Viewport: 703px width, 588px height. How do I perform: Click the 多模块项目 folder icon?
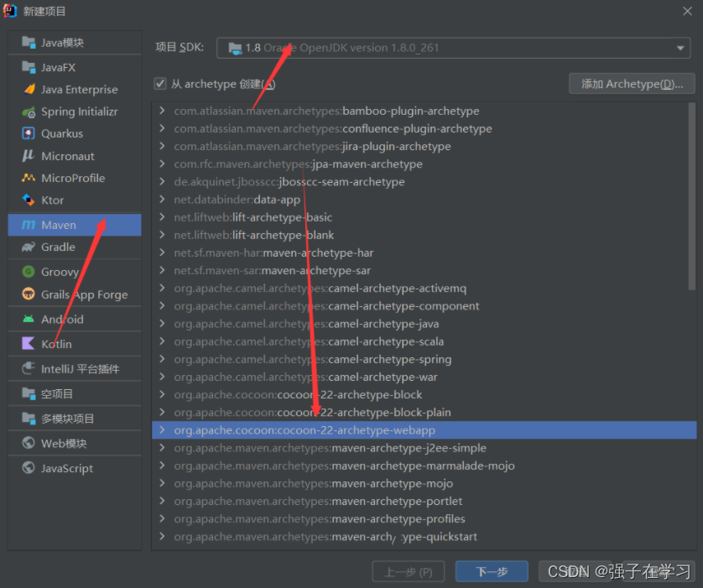coord(29,419)
